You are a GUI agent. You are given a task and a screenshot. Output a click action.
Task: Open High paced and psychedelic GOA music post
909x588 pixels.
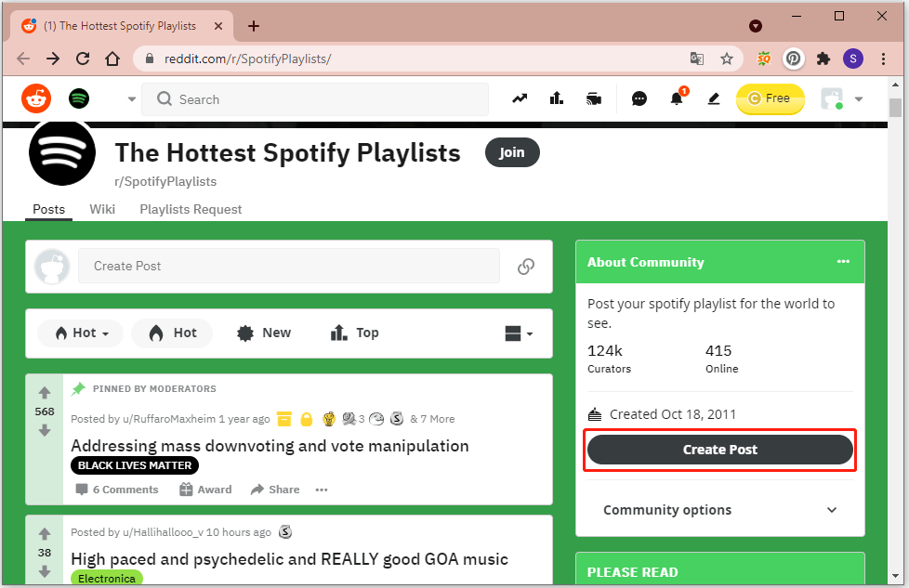pos(289,559)
